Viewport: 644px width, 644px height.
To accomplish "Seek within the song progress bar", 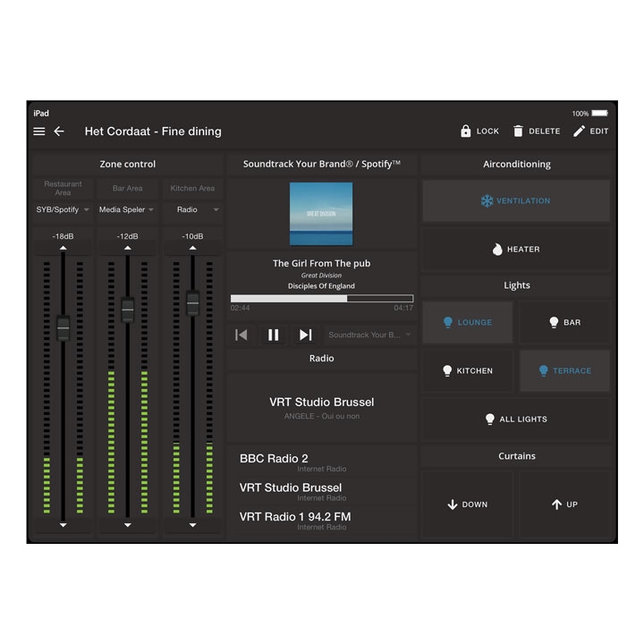I will point(322,299).
